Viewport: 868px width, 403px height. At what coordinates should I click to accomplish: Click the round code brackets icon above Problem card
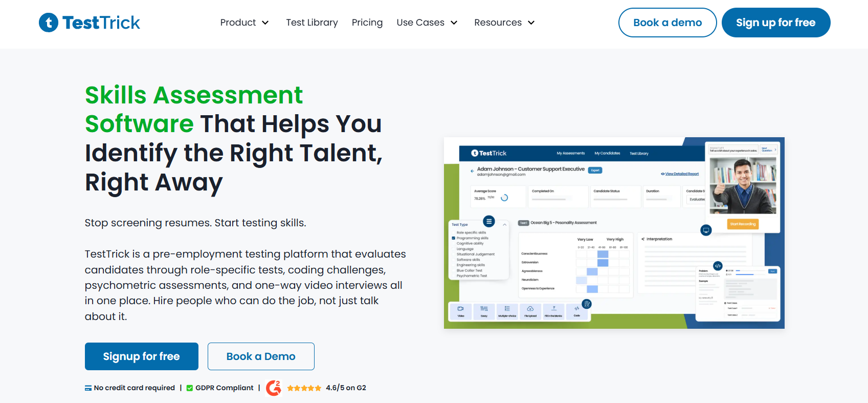click(718, 266)
